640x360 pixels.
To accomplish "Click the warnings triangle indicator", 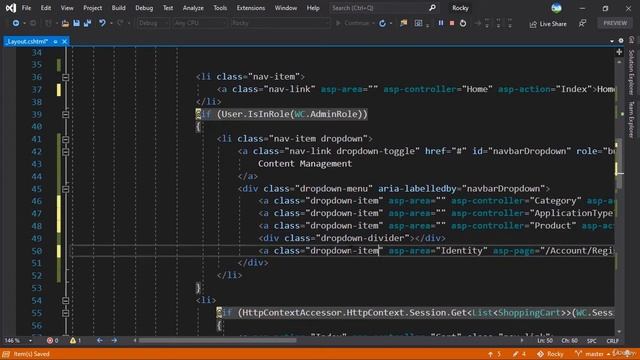I will pos(73,340).
